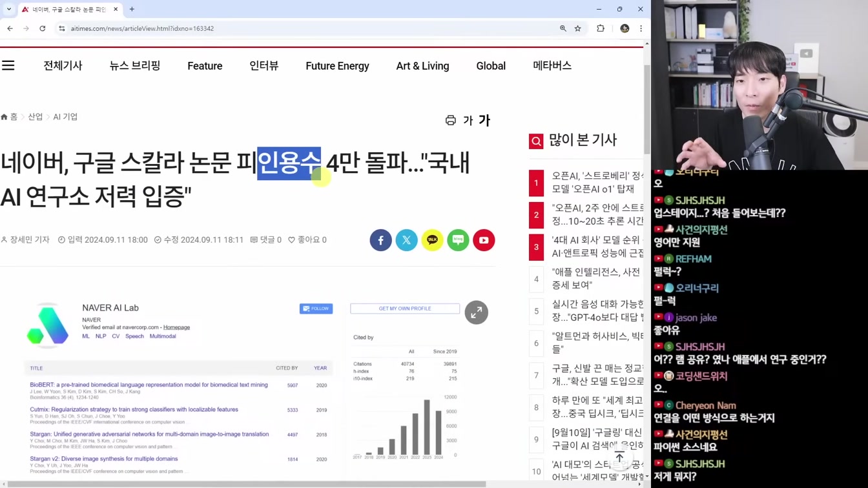Share article on X
The height and width of the screenshot is (488, 868).
coord(407,240)
